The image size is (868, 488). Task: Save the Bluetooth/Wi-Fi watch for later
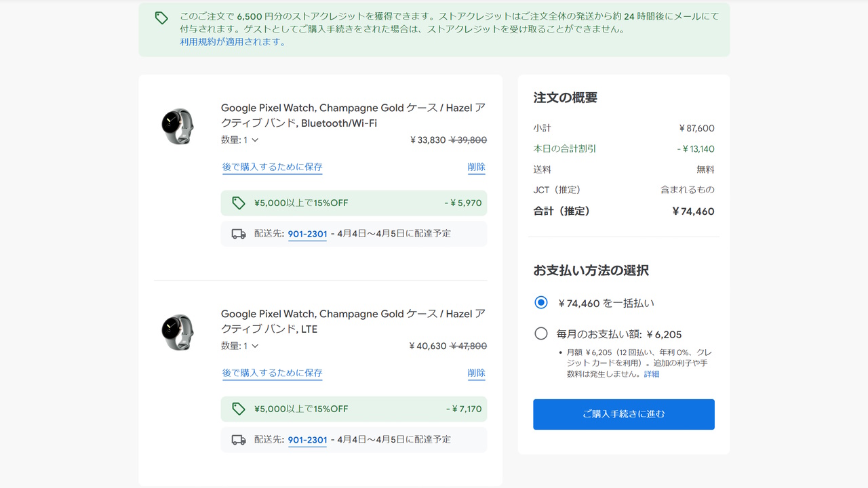point(273,167)
